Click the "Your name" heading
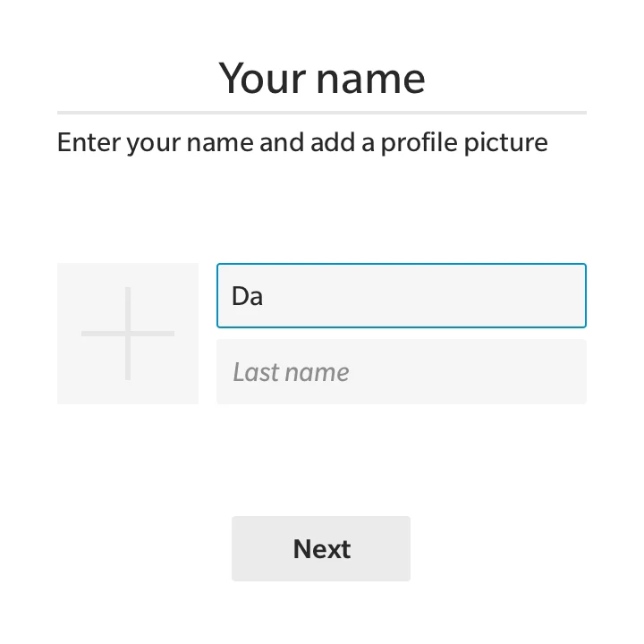The image size is (644, 644). point(322,78)
